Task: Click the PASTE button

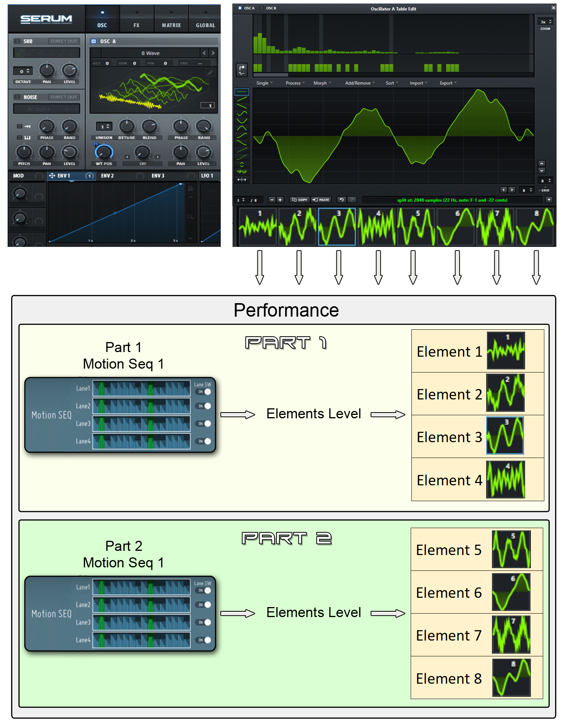Action: tap(321, 200)
